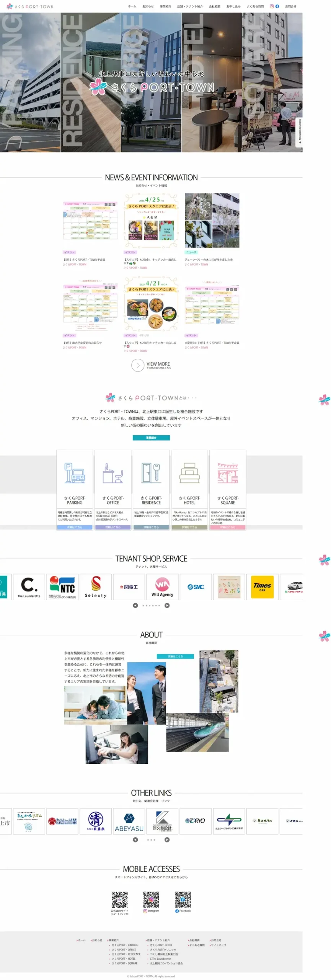Click the ABEYASU partner logo
Viewport: 331px width, 980px height.
(129, 822)
